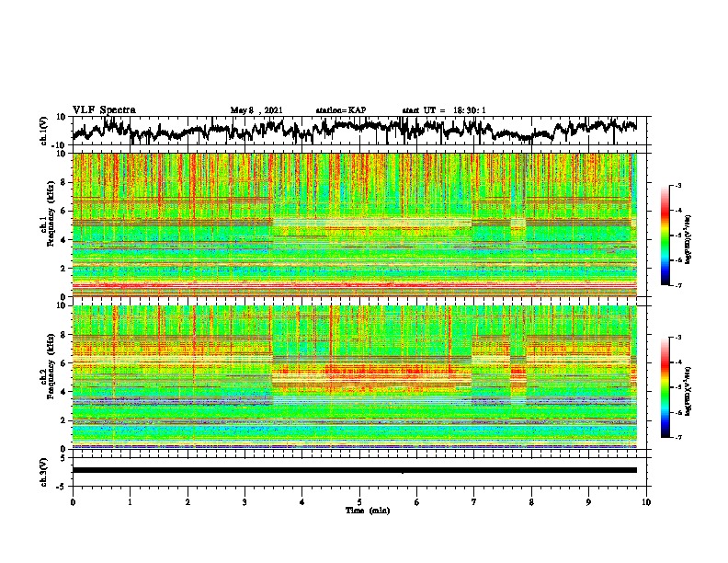The width and height of the screenshot is (728, 563).
Task: Click the "-3" label on ch.2 colorbar
Action: point(677,338)
